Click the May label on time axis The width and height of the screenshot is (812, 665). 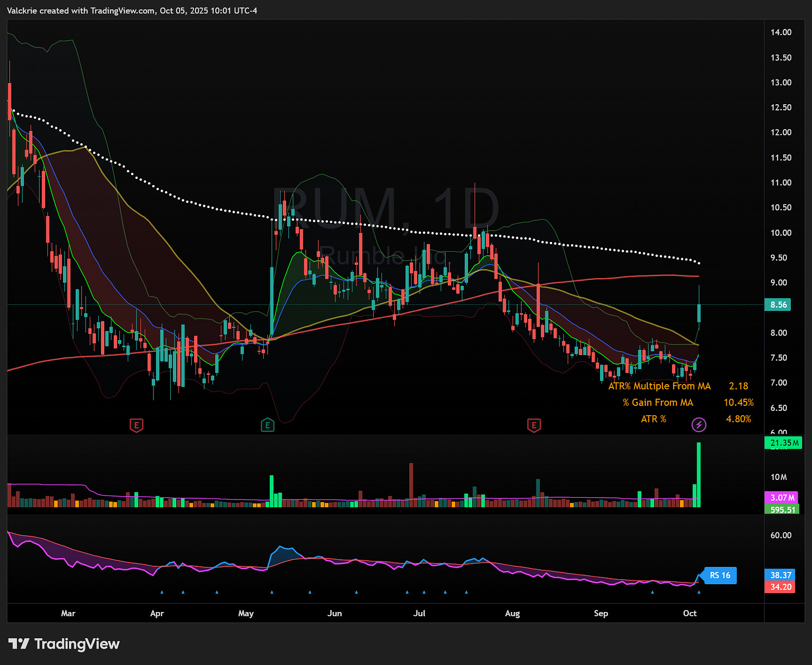(246, 613)
